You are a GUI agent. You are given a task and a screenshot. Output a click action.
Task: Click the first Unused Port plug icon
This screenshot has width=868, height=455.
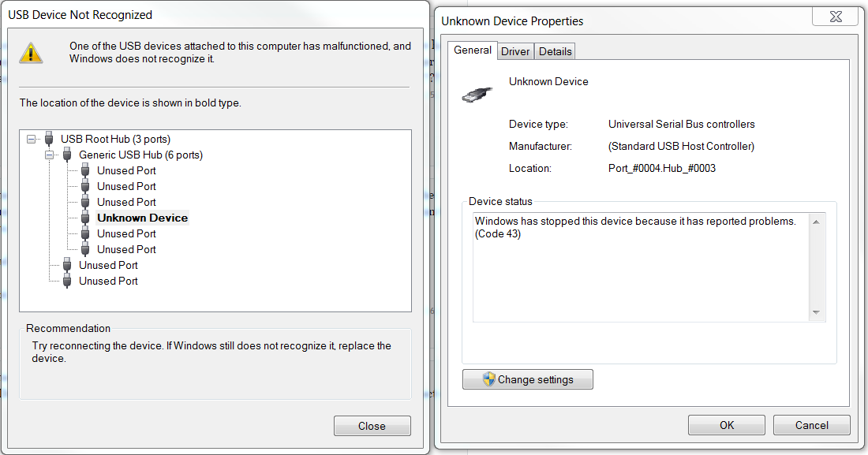click(85, 170)
